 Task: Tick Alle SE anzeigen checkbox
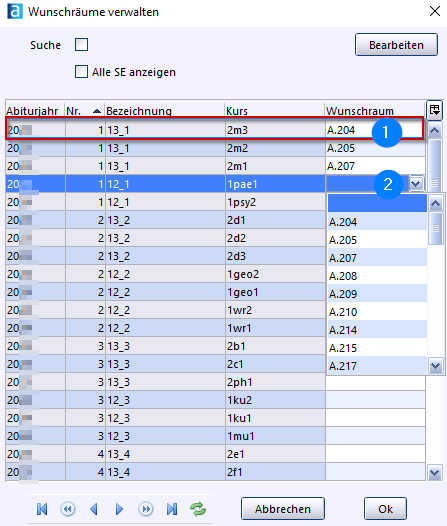coord(81,71)
